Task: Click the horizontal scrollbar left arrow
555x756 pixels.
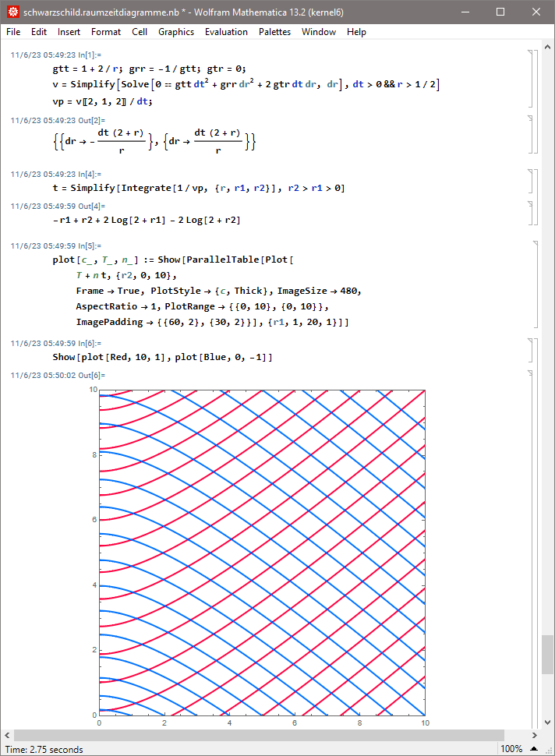Action: coord(7,735)
